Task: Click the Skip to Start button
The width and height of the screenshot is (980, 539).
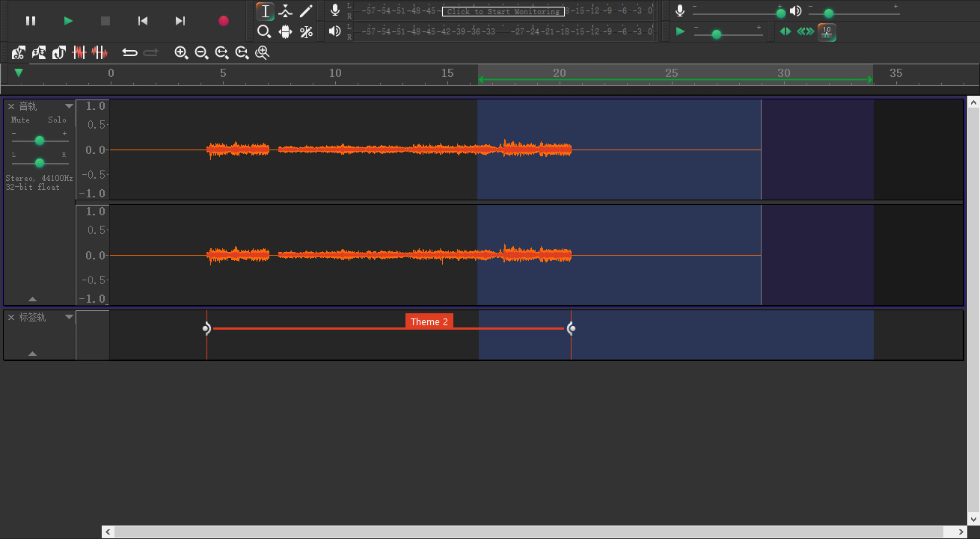Action: click(x=143, y=21)
